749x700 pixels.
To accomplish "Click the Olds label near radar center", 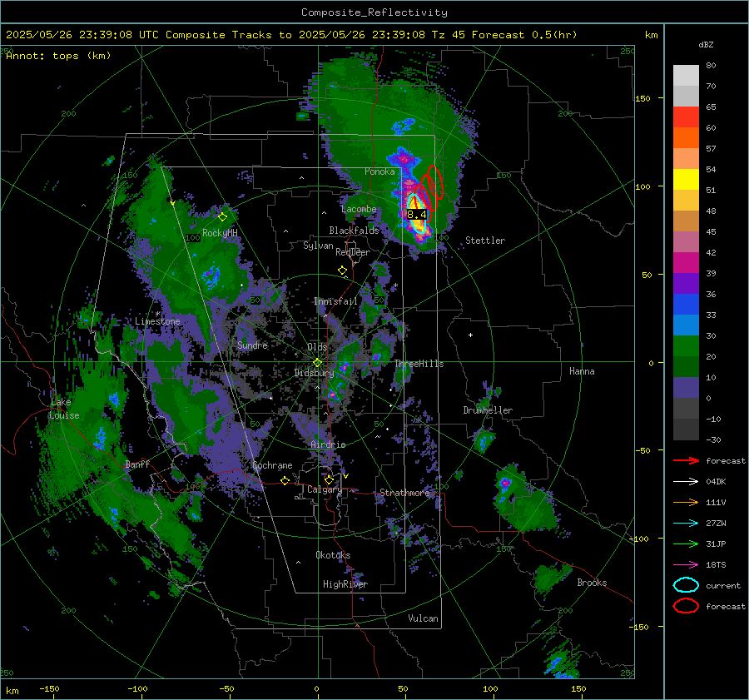I will (317, 347).
